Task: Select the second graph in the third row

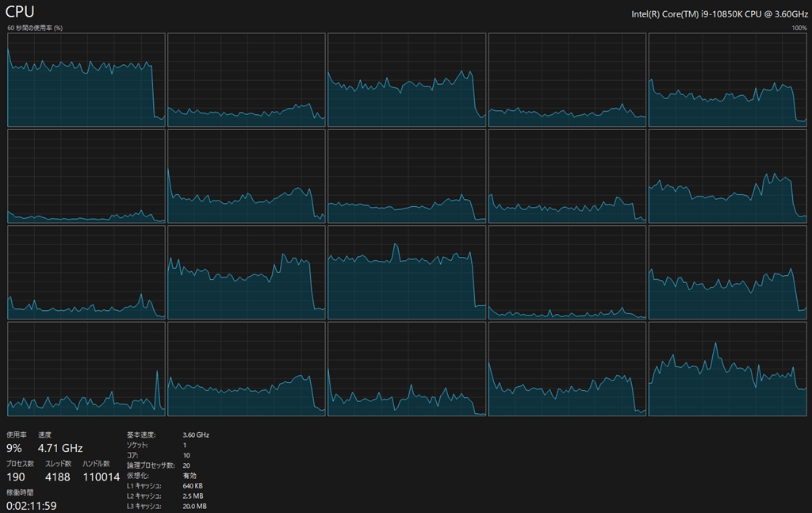Action: [x=246, y=272]
